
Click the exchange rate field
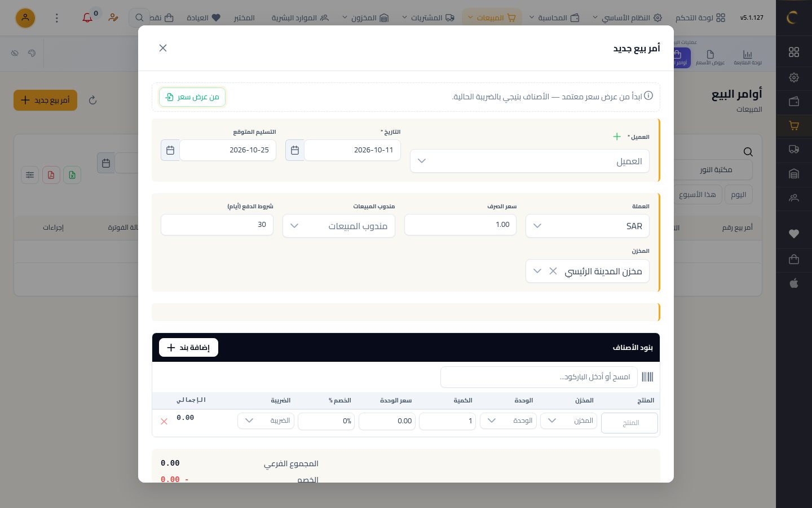[460, 225]
